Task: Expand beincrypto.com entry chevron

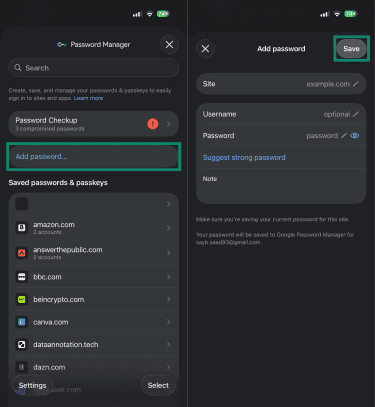Action: [168, 299]
